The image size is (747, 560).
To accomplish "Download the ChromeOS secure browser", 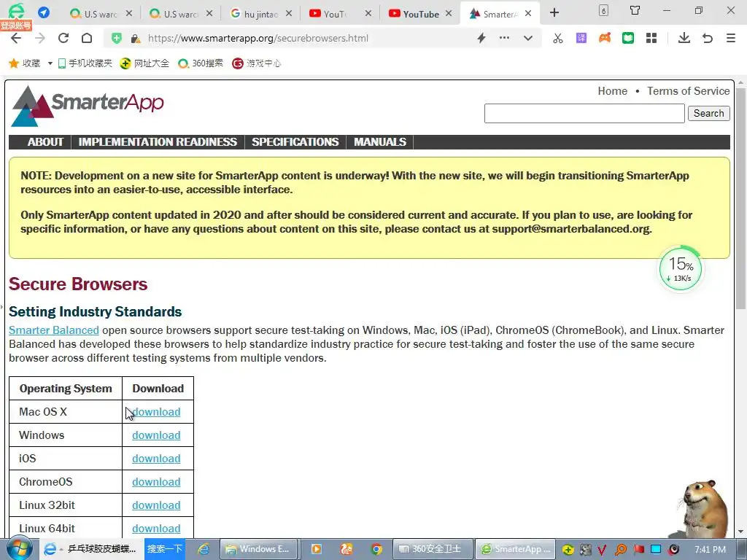I will [x=156, y=482].
